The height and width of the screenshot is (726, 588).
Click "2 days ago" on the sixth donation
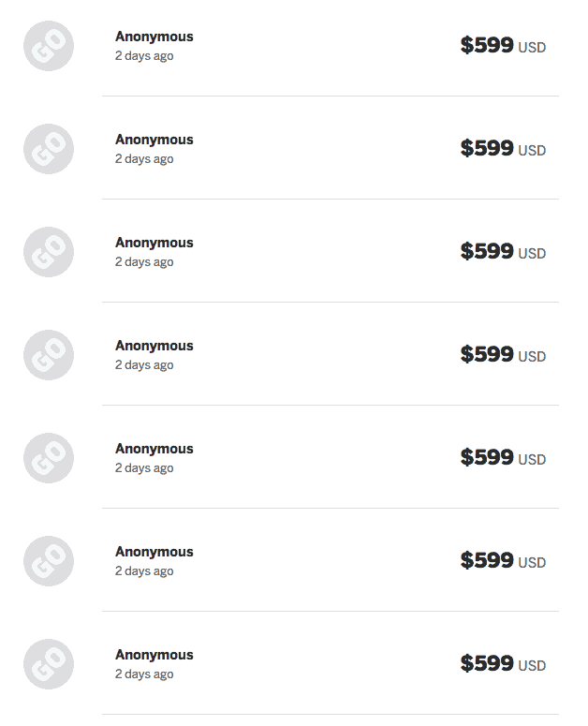point(144,571)
